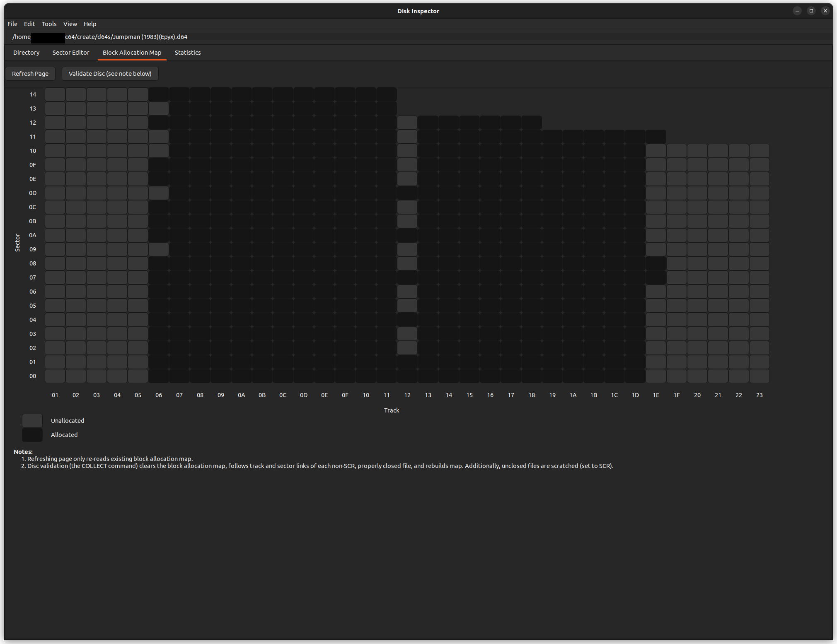The height and width of the screenshot is (644, 837).
Task: Click block at track 12 sector 12
Action: tap(407, 123)
